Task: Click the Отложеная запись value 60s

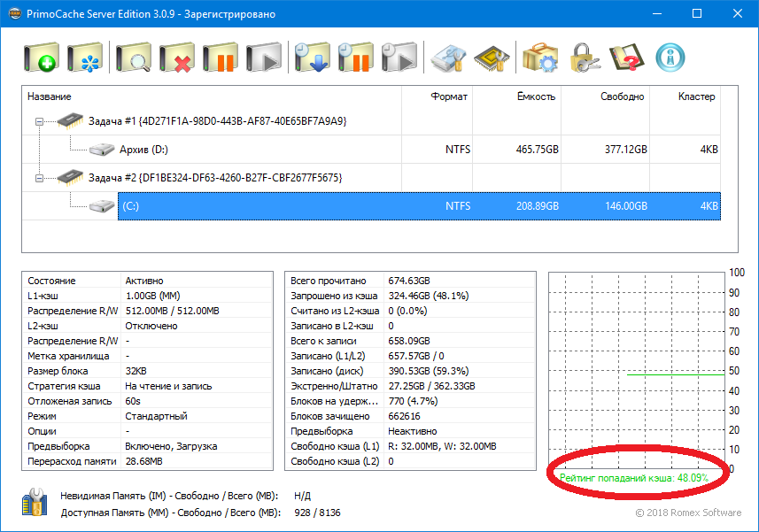Action: (133, 401)
